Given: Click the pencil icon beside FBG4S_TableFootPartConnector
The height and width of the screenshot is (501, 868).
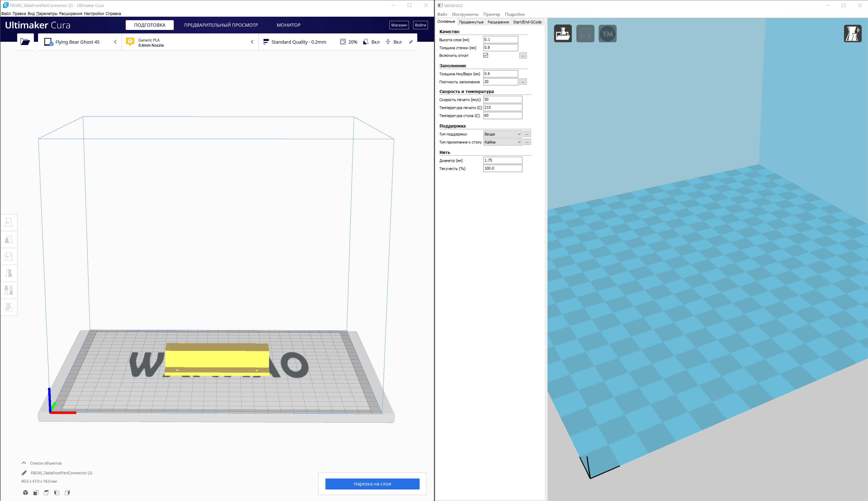Looking at the screenshot, I should [24, 473].
